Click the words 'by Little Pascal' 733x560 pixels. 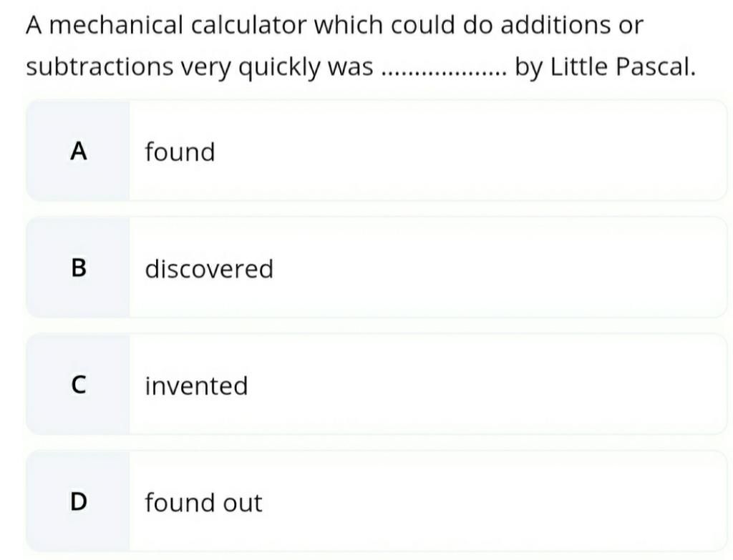tap(606, 67)
